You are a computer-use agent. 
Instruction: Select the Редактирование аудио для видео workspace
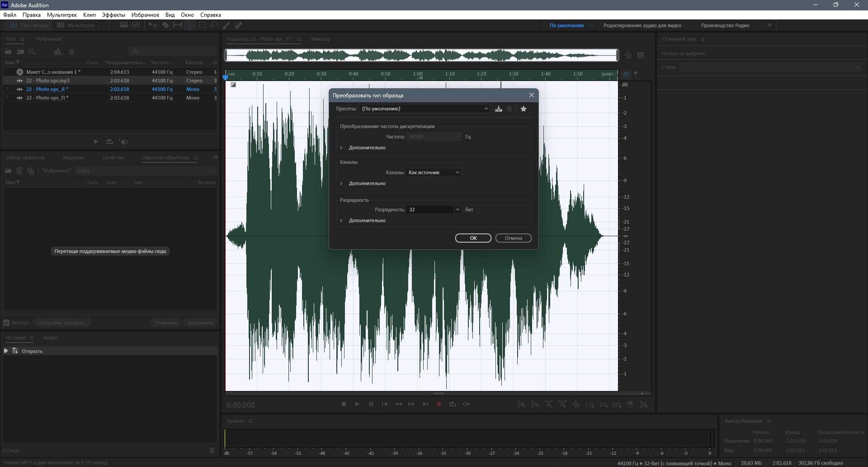click(642, 25)
